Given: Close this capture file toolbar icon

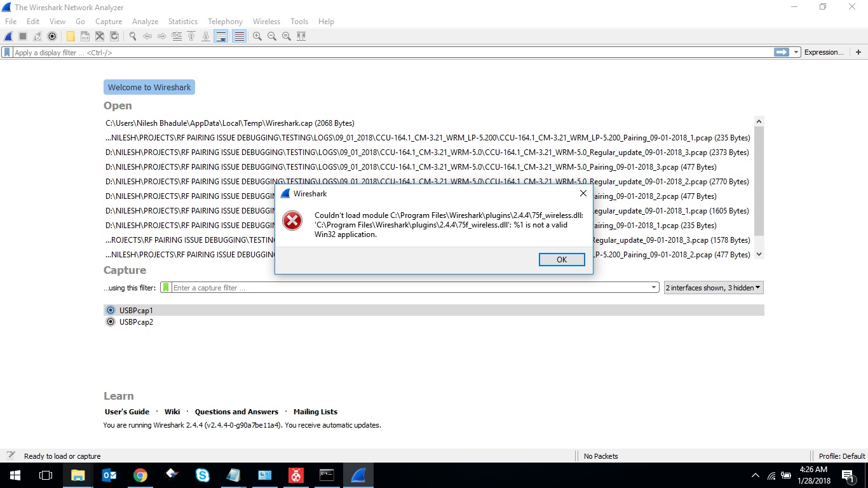Looking at the screenshot, I should [100, 36].
